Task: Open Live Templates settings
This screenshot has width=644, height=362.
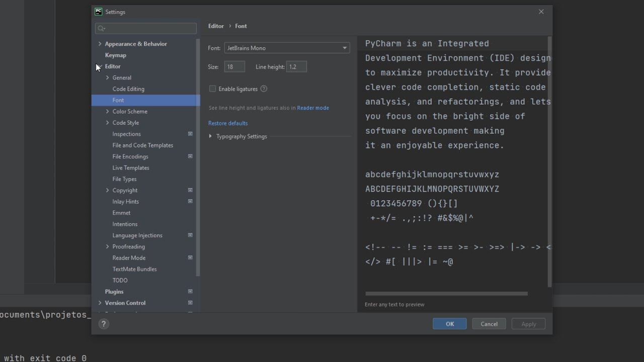Action: point(131,168)
